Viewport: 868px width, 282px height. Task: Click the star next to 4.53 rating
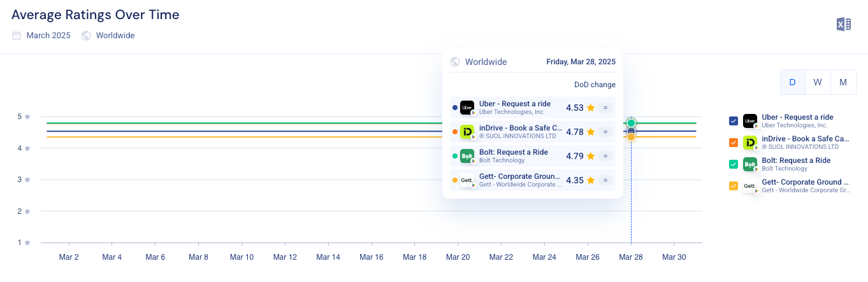coord(591,108)
